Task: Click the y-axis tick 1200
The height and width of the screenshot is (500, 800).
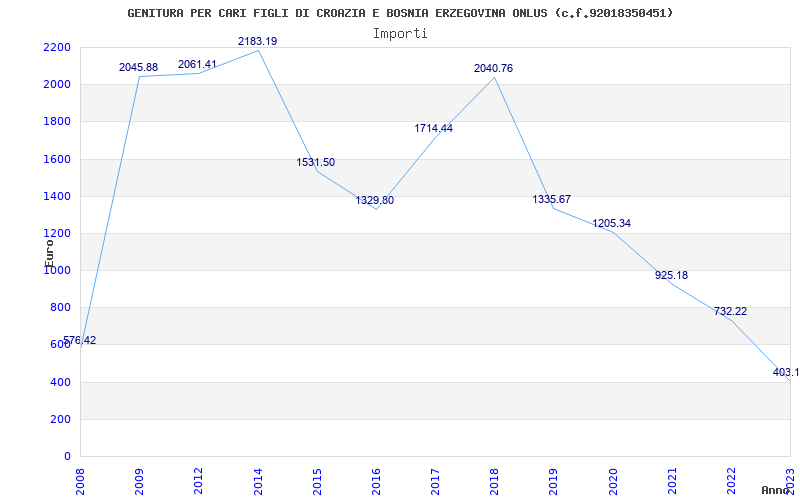Action: (x=57, y=234)
